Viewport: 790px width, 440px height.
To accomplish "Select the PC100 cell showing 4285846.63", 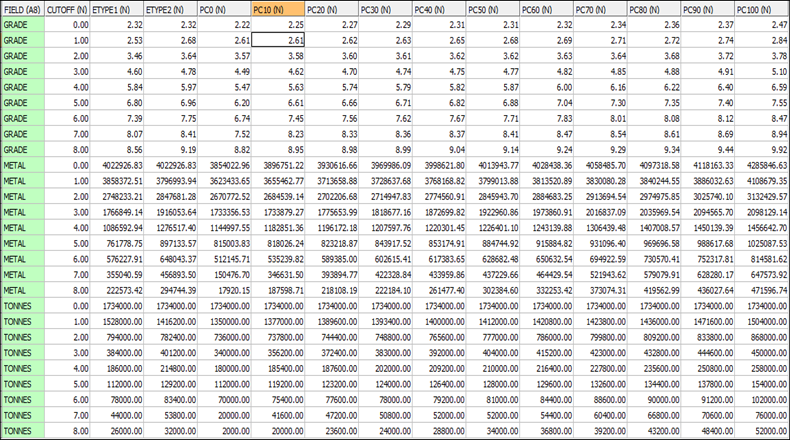I will click(x=762, y=165).
